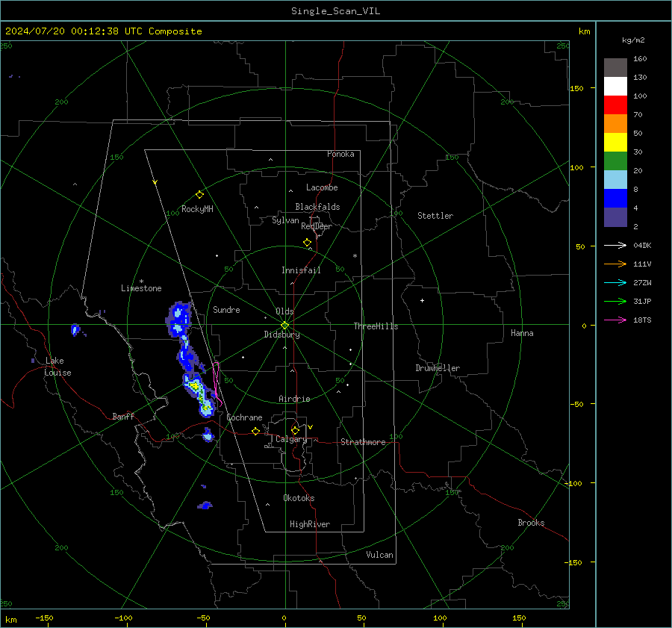Pick the light blue 8-20 legend color
The width and height of the screenshot is (672, 628).
615,180
